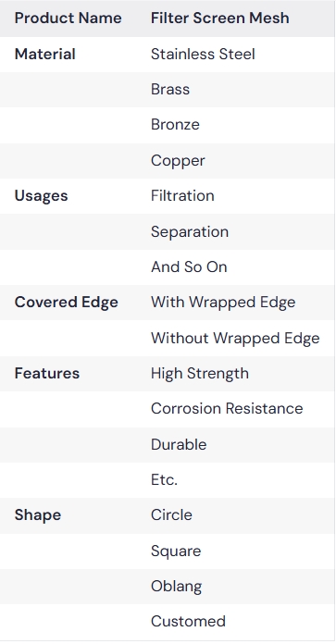Image resolution: width=336 pixels, height=644 pixels.
Task: Click the Features row label
Action: pyautogui.click(x=47, y=373)
